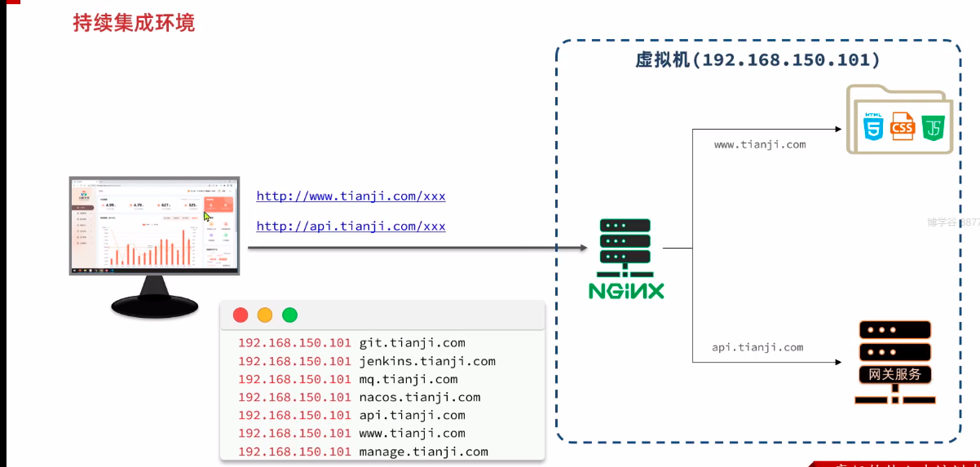Viewport: 980px width, 467px height.
Task: Click the www.tianji.com arrow label
Action: click(760, 144)
